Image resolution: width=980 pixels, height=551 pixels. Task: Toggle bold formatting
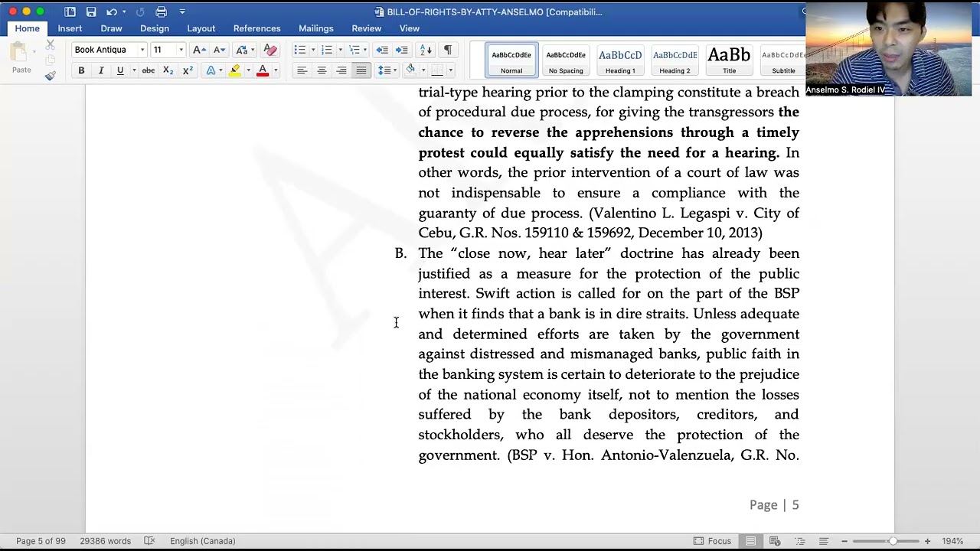81,70
